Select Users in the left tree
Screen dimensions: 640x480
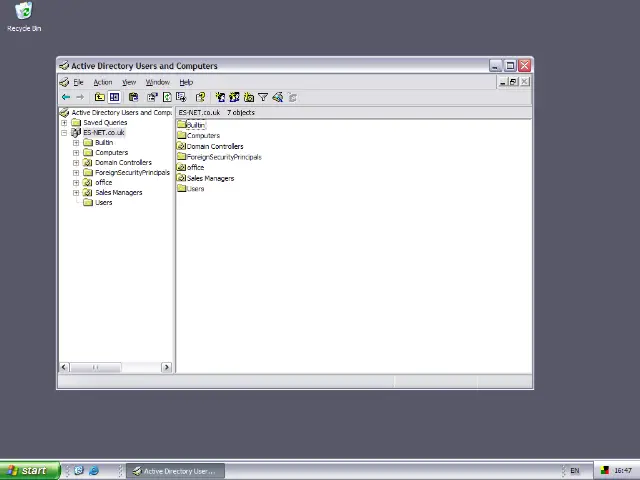click(x=104, y=202)
